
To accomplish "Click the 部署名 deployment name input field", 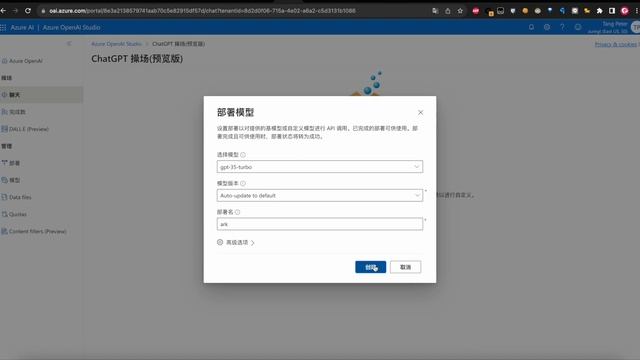I will point(320,224).
